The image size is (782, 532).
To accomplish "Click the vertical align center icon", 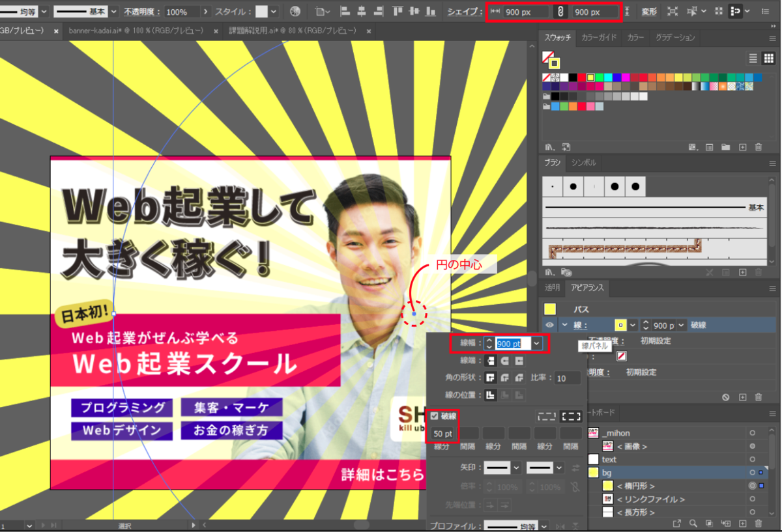I will point(415,11).
